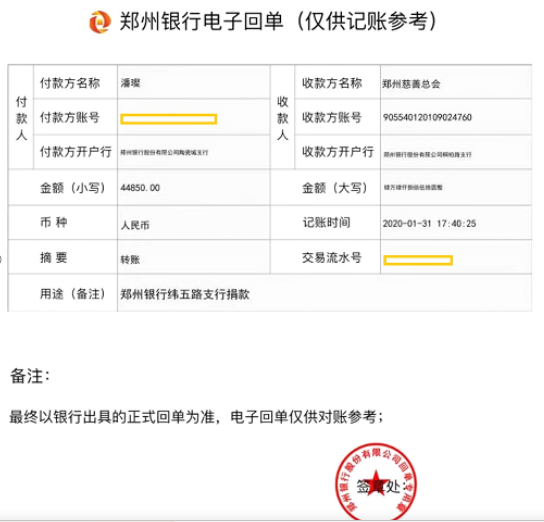Click the 付款方开户行 label
This screenshot has height=522, width=544.
pos(76,152)
